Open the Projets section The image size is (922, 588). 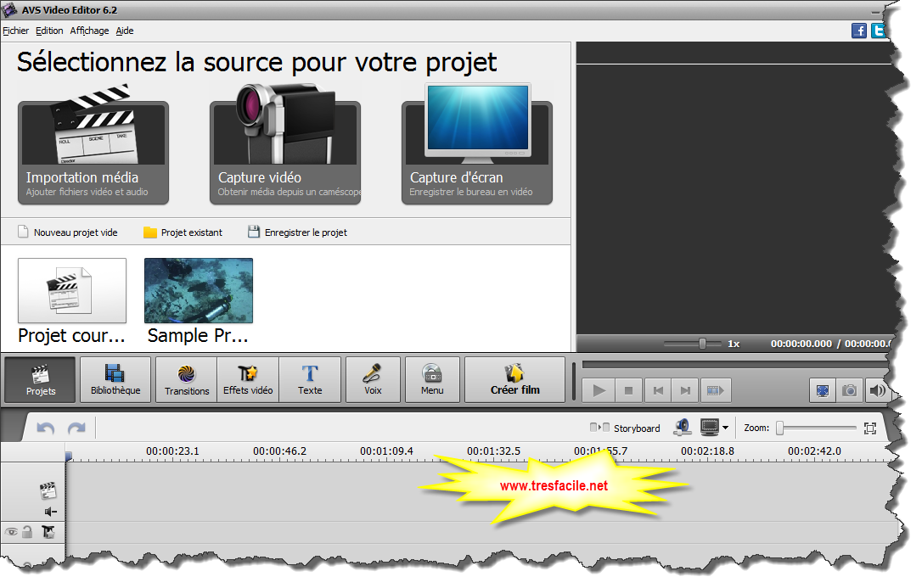click(40, 380)
